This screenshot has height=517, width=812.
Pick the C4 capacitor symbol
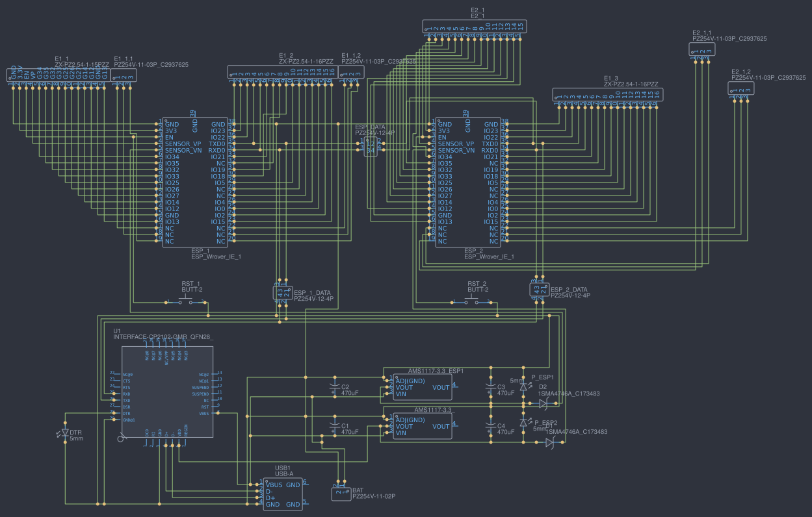pos(491,427)
